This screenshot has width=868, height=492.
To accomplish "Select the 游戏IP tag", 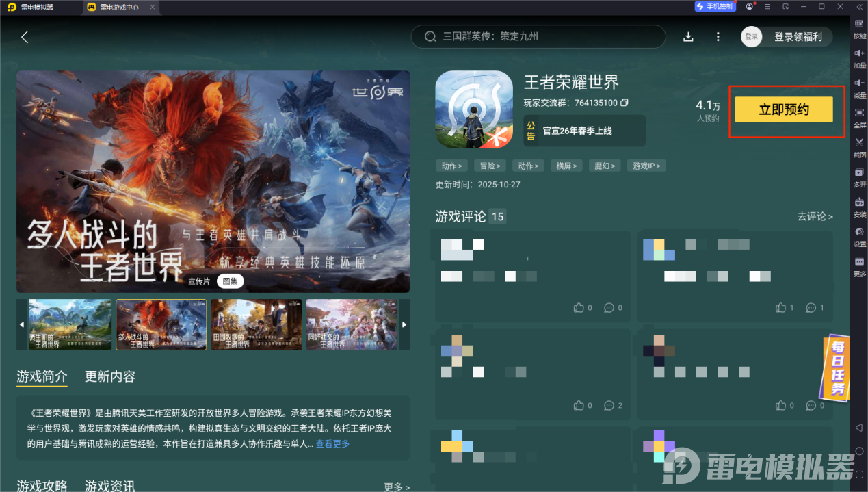I will click(646, 166).
